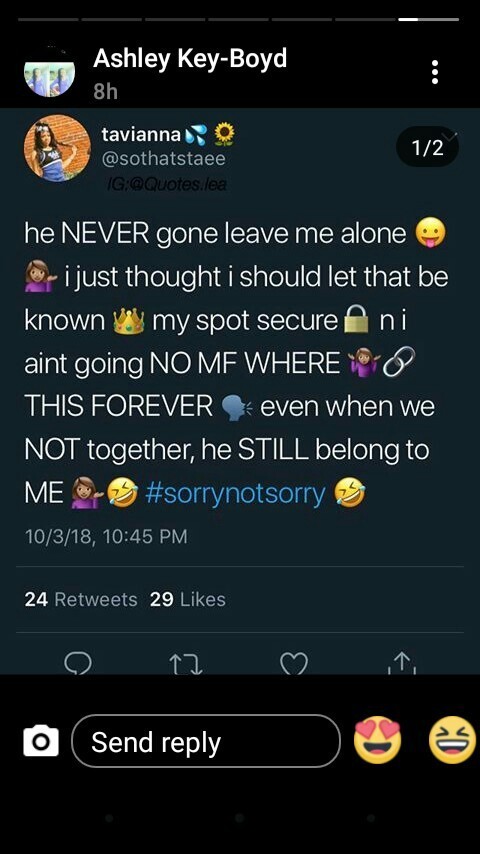Open the #sorrynotsorry hashtag
This screenshot has width=480, height=854.
(x=235, y=493)
